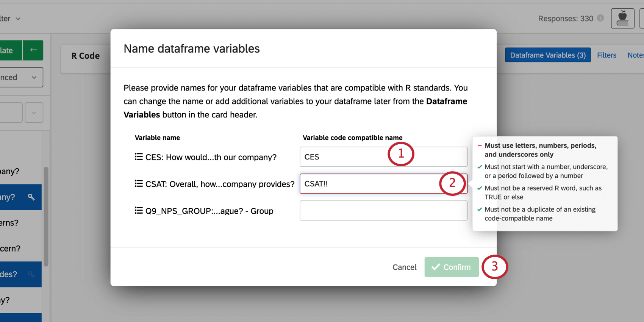
Task: Click the sidebar vertical scrollbar
Action: coord(46,216)
